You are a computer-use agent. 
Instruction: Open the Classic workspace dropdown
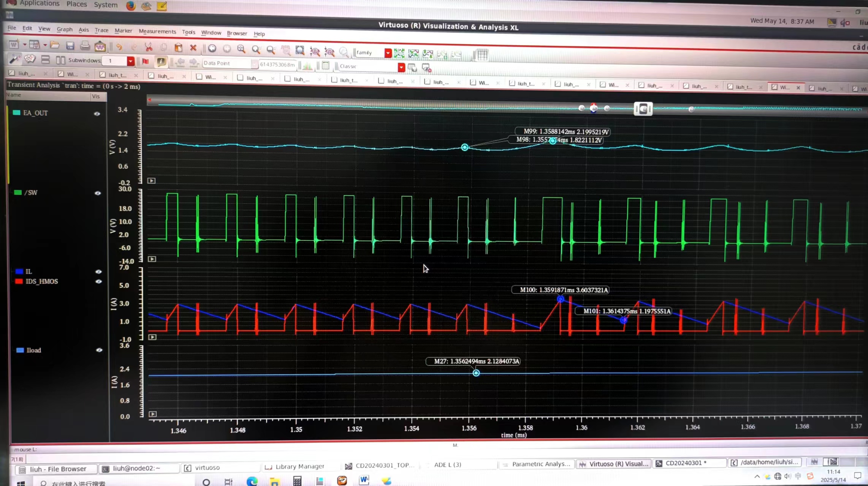click(x=401, y=67)
